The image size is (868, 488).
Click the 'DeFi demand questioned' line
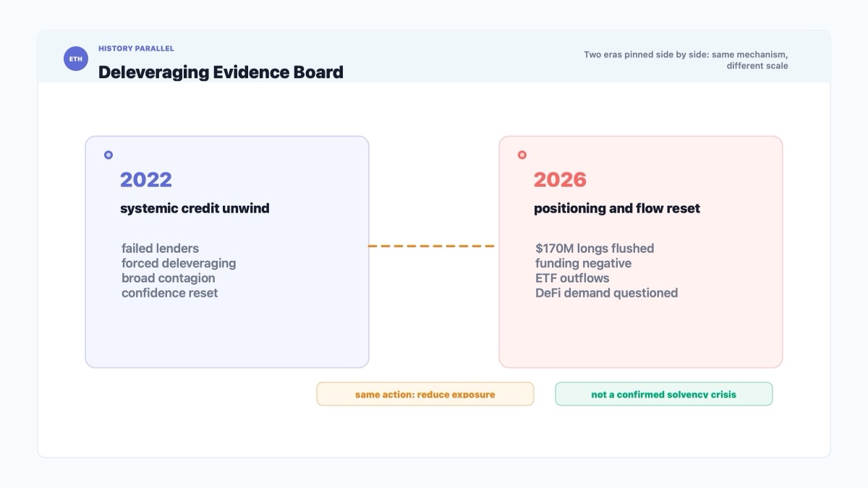tap(607, 293)
